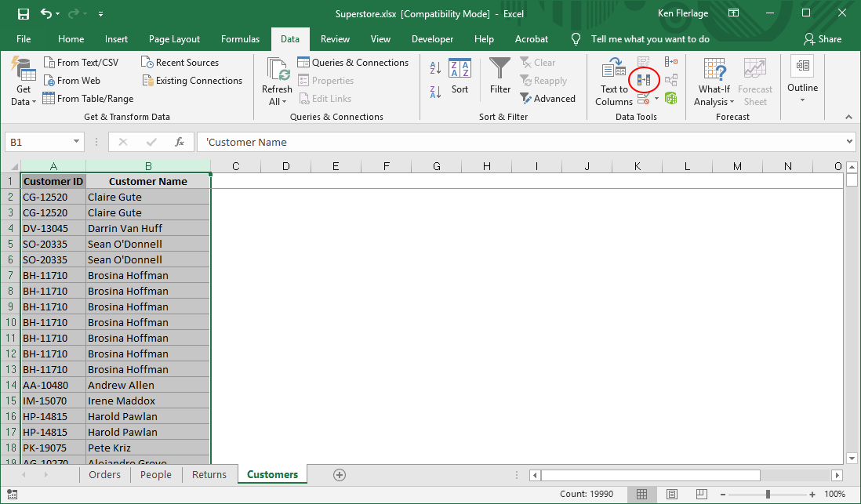861x504 pixels.
Task: Toggle the Filter funnel
Action: pos(500,75)
